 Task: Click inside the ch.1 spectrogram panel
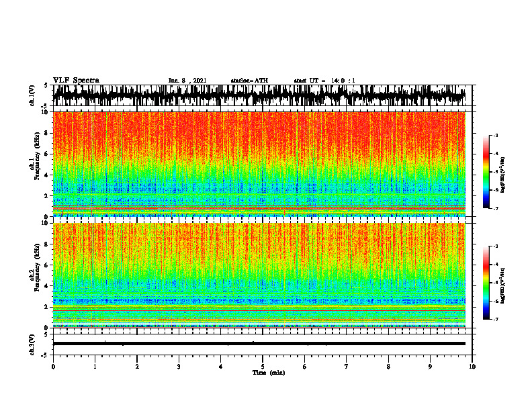[x=259, y=164]
